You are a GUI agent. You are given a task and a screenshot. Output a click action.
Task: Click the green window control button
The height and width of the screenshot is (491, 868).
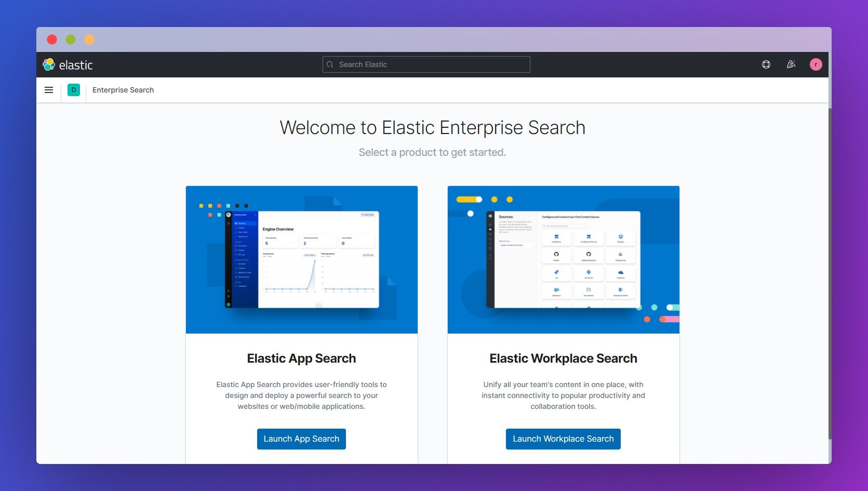(71, 39)
